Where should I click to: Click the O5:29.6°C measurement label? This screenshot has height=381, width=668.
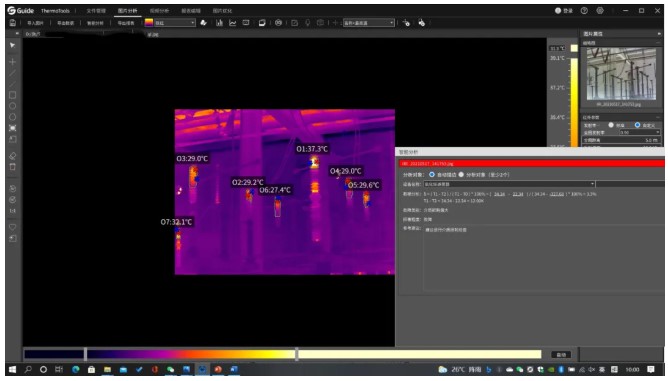363,185
